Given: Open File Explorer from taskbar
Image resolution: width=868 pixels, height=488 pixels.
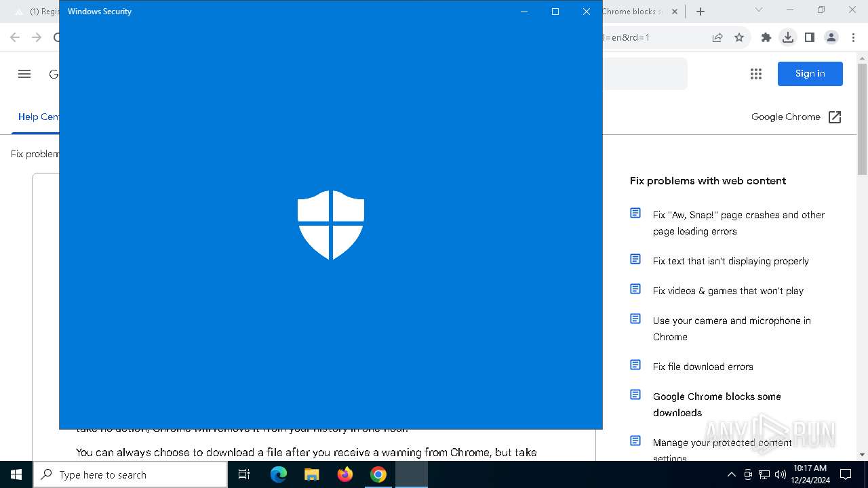Looking at the screenshot, I should (312, 474).
